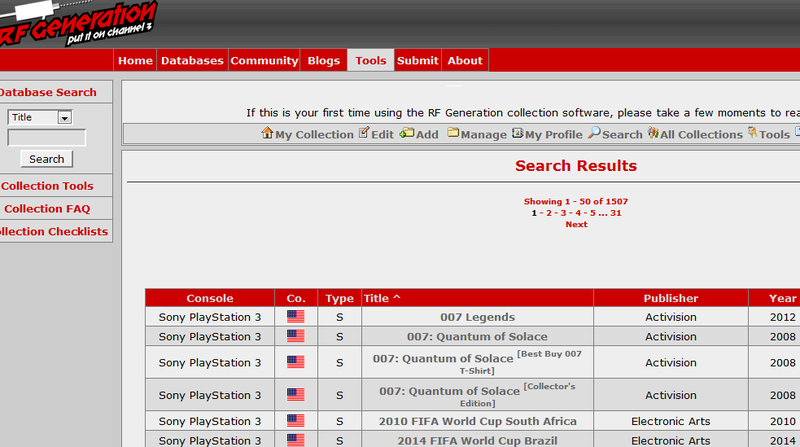Open the Title search-field dropdown

pos(64,118)
